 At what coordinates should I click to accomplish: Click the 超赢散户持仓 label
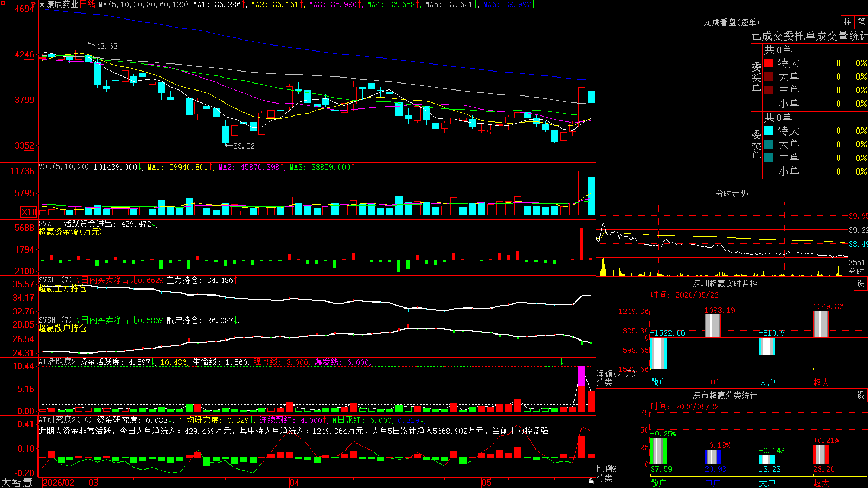62,328
